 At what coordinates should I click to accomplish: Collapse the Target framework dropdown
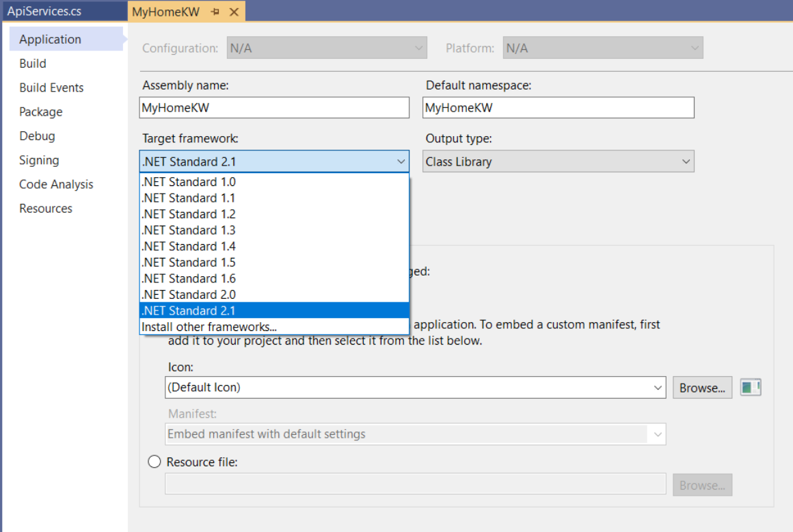tap(274, 161)
